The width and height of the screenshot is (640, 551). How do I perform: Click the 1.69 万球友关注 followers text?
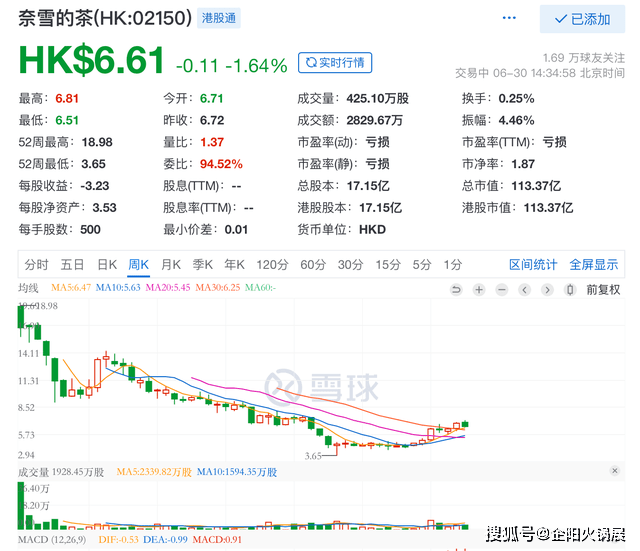coord(584,58)
